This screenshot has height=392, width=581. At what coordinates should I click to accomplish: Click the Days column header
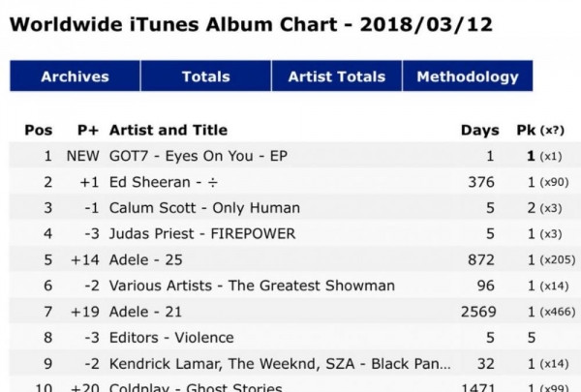(480, 130)
